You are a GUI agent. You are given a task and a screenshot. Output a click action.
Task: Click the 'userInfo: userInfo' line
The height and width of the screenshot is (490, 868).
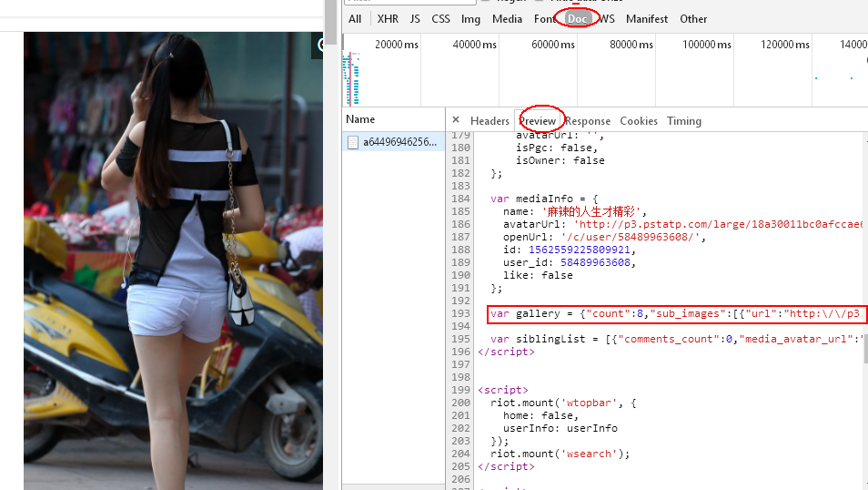coord(560,428)
